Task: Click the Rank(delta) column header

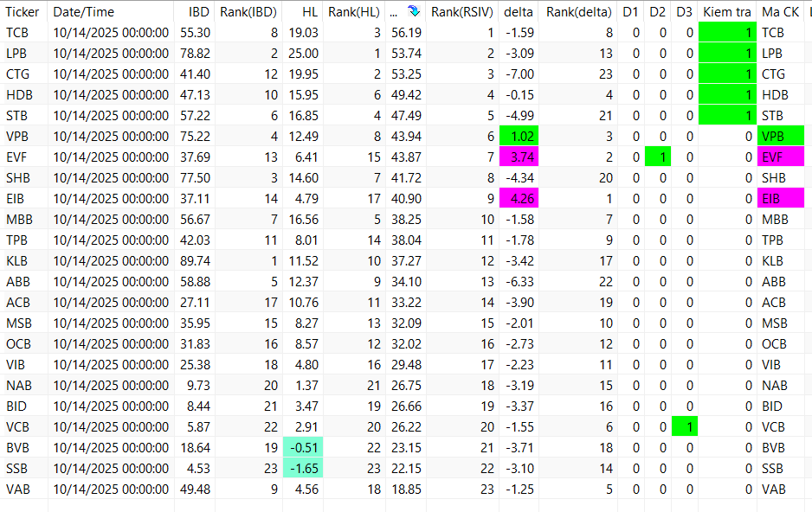Action: click(x=579, y=11)
